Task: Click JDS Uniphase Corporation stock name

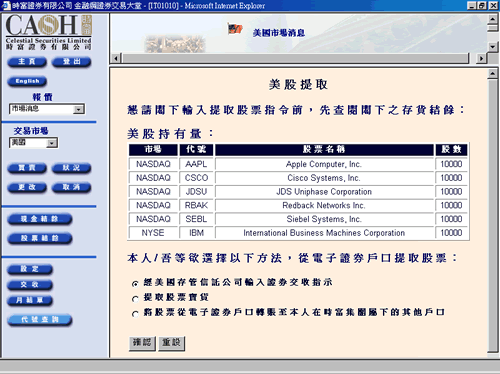Action: click(324, 192)
